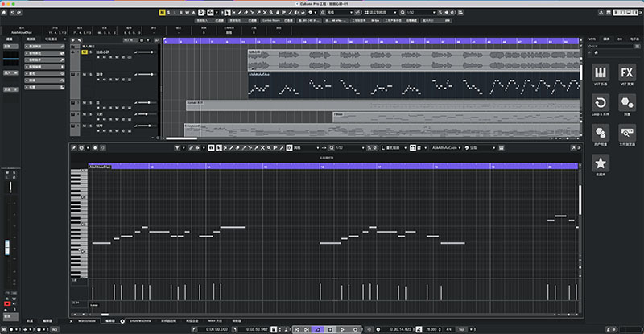Open the Cubase Hub home icon

coord(4,13)
